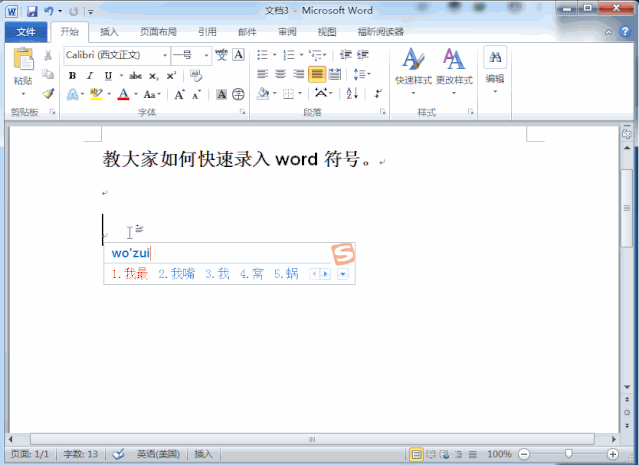Click the Shrink Font button
Image resolution: width=639 pixels, height=465 pixels.
(197, 95)
